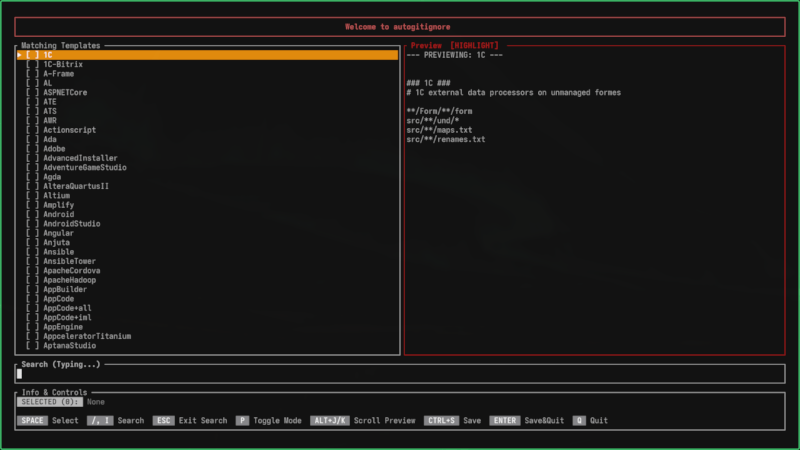The width and height of the screenshot is (800, 450).
Task: Click the Matching Templates panel title
Action: point(61,45)
